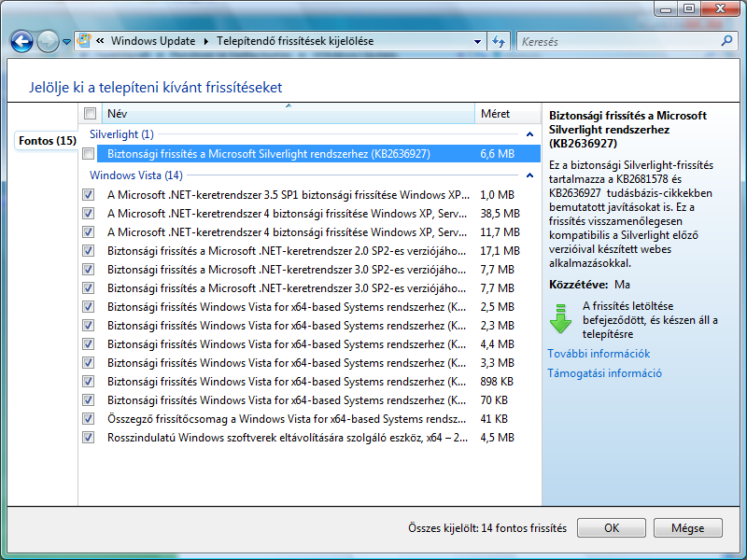Click the double-chevron breadcrumb overflow
This screenshot has height=560, width=747.
100,41
